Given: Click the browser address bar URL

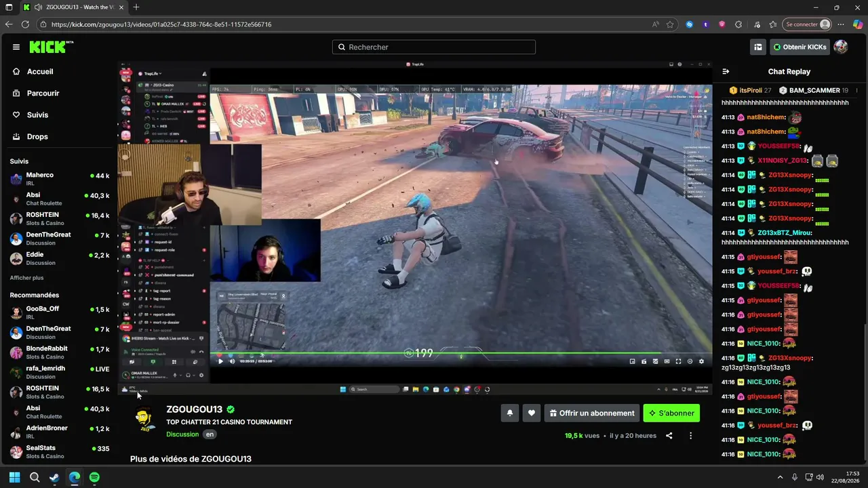Looking at the screenshot, I should pos(161,24).
